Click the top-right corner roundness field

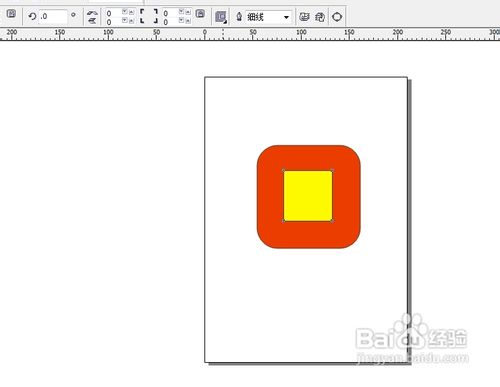pyautogui.click(x=170, y=13)
